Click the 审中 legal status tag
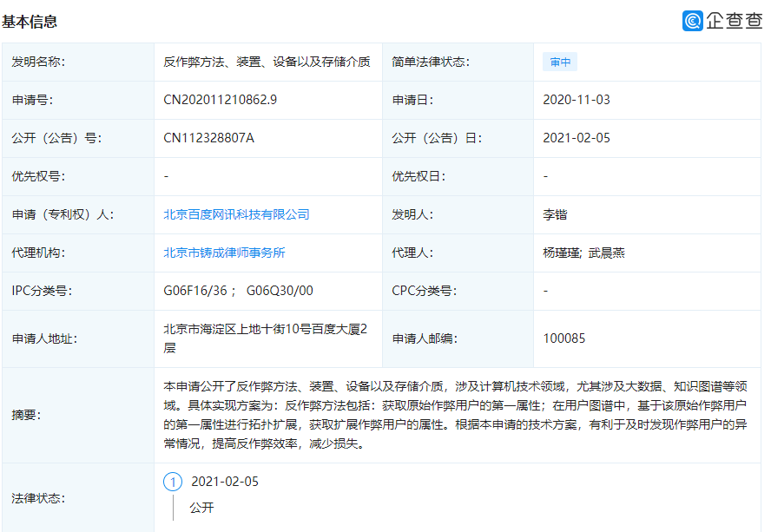This screenshot has height=532, width=771. 560,62
